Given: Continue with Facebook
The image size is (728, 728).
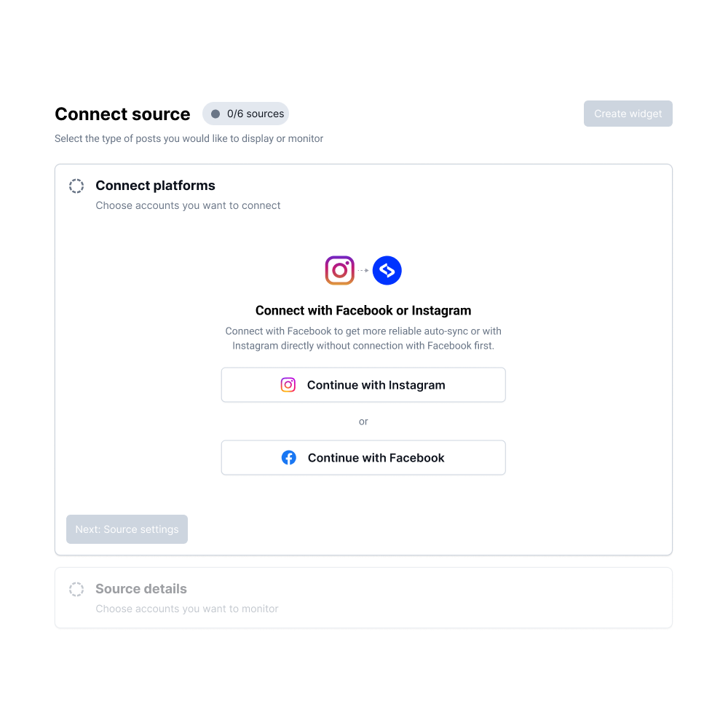Looking at the screenshot, I should point(363,458).
